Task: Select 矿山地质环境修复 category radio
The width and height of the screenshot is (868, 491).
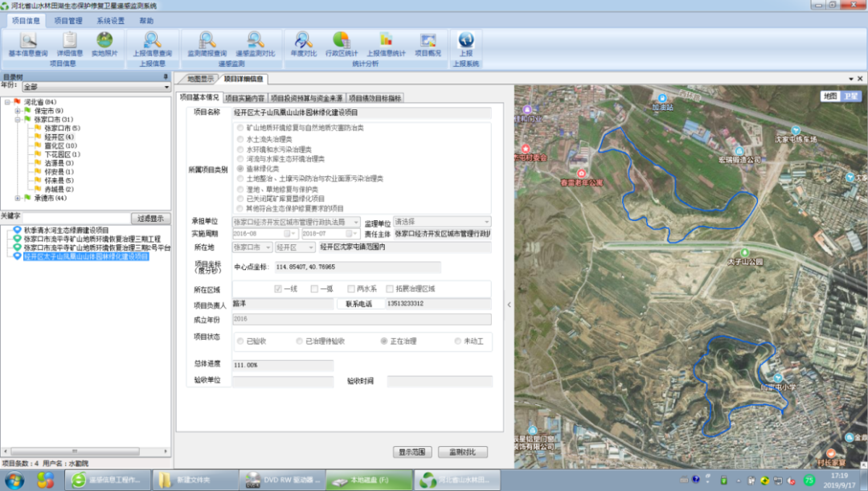Action: pos(240,128)
